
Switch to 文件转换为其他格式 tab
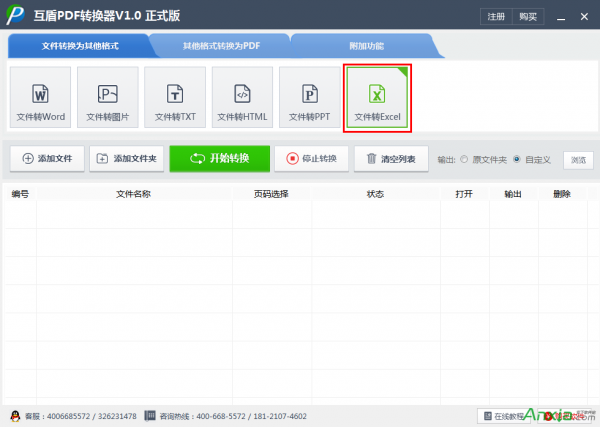click(x=78, y=46)
